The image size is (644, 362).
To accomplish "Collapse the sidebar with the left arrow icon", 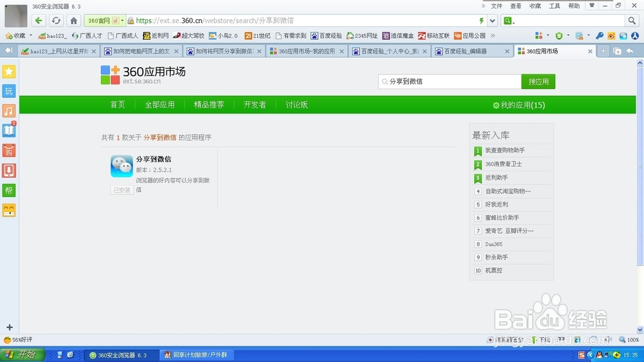I will [x=8, y=50].
